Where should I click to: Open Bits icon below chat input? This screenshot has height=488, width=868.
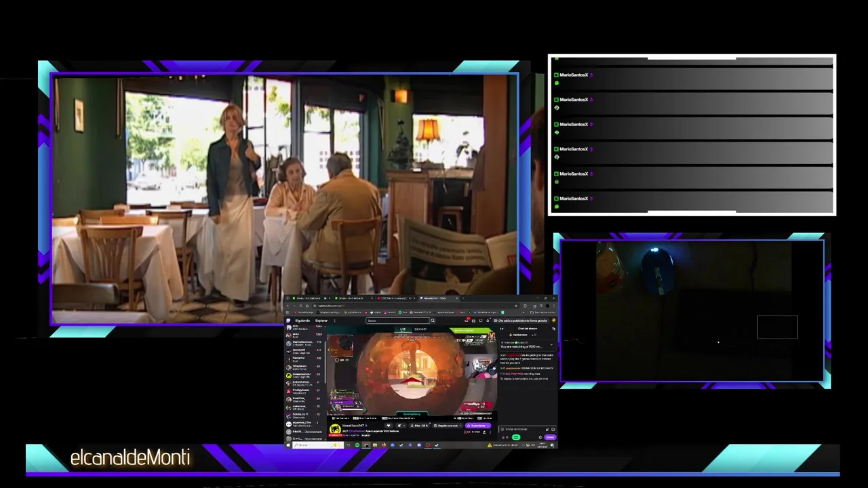pyautogui.click(x=503, y=437)
